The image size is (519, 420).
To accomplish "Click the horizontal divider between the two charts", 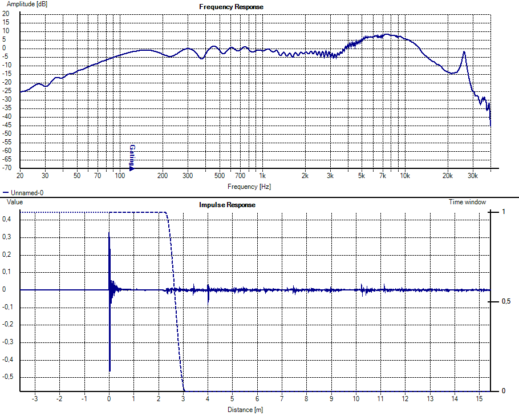I will click(259, 197).
